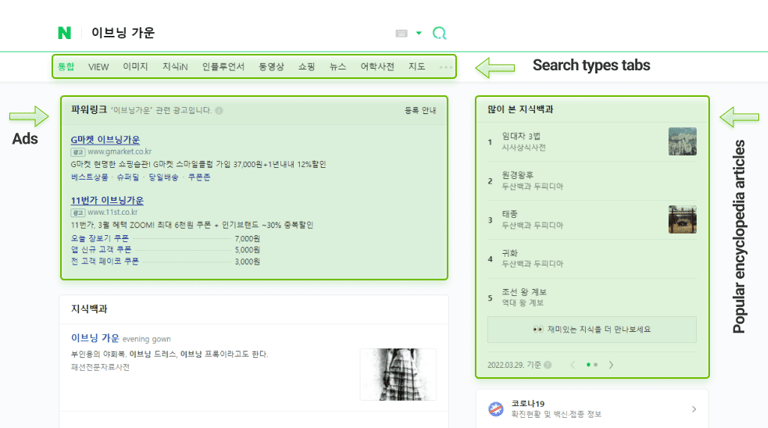768x428 pixels.
Task: Click the magnifier search icon
Action: coord(439,33)
